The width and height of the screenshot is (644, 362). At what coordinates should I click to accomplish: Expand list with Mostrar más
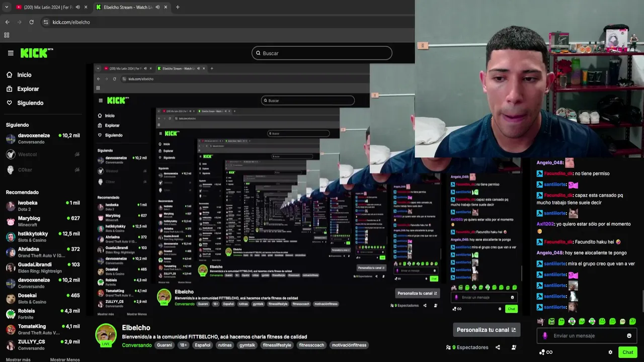pyautogui.click(x=18, y=360)
